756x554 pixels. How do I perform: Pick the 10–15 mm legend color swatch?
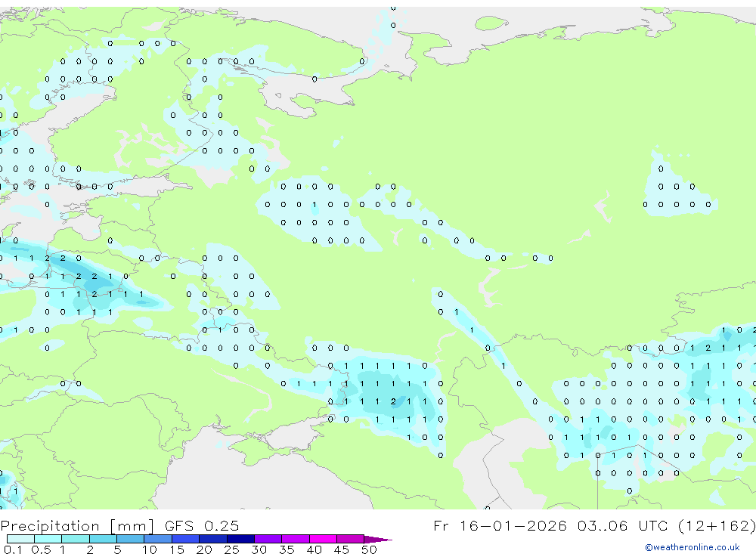tap(158, 539)
